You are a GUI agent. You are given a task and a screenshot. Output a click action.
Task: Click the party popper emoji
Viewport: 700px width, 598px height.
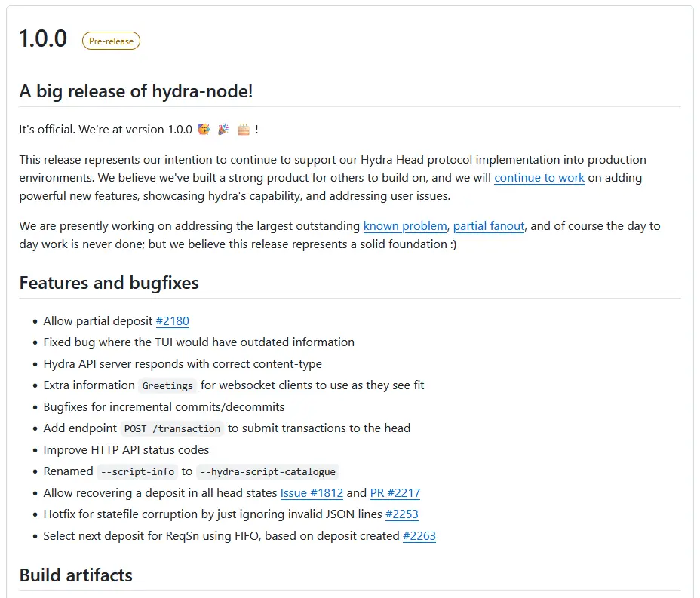point(224,130)
